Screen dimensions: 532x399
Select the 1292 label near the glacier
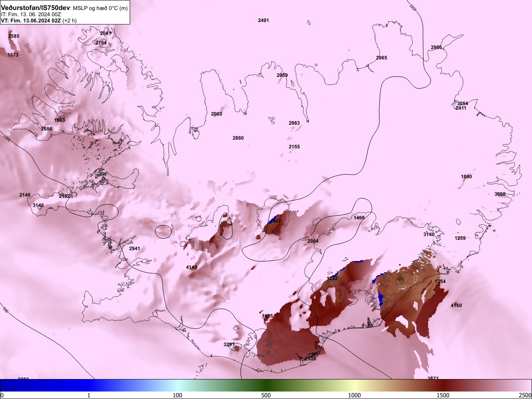(x=332, y=278)
